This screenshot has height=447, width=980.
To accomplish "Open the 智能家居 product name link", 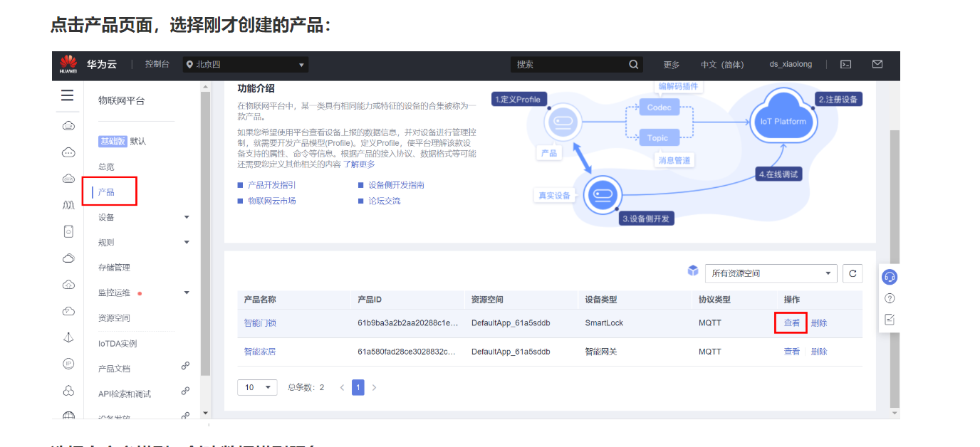I will point(260,352).
